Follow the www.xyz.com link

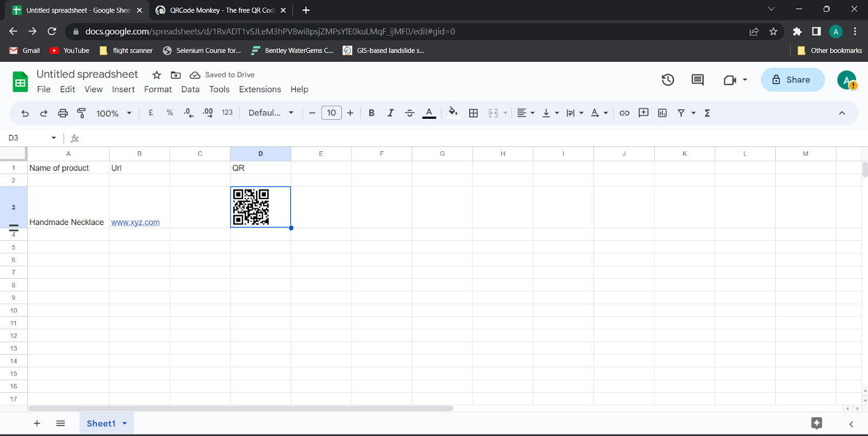click(136, 222)
